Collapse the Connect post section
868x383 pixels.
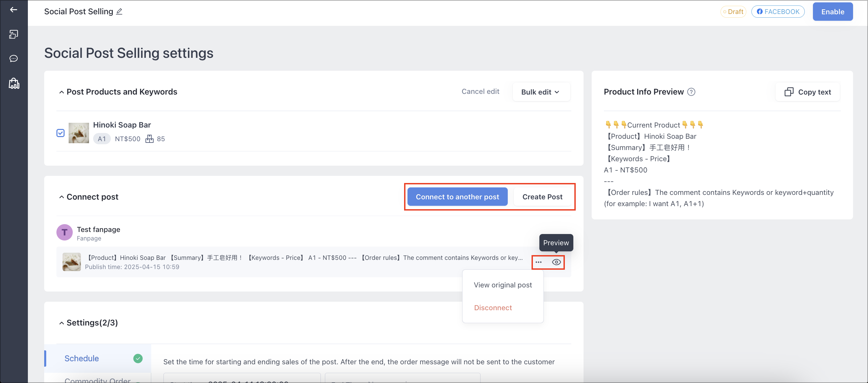[62, 197]
